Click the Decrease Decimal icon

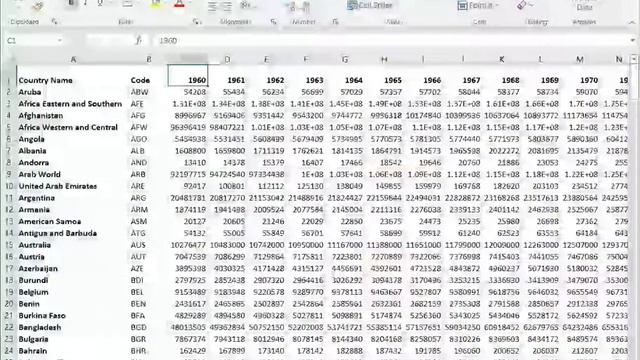click(306, 7)
